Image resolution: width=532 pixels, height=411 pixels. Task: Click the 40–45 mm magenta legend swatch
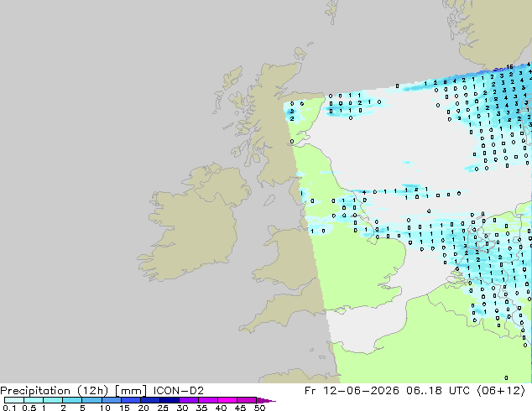tap(227, 400)
